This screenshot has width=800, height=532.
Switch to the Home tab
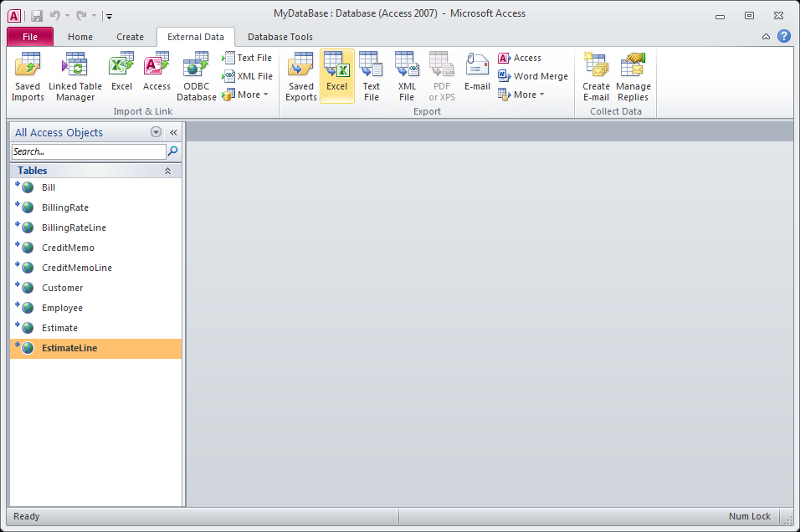80,37
